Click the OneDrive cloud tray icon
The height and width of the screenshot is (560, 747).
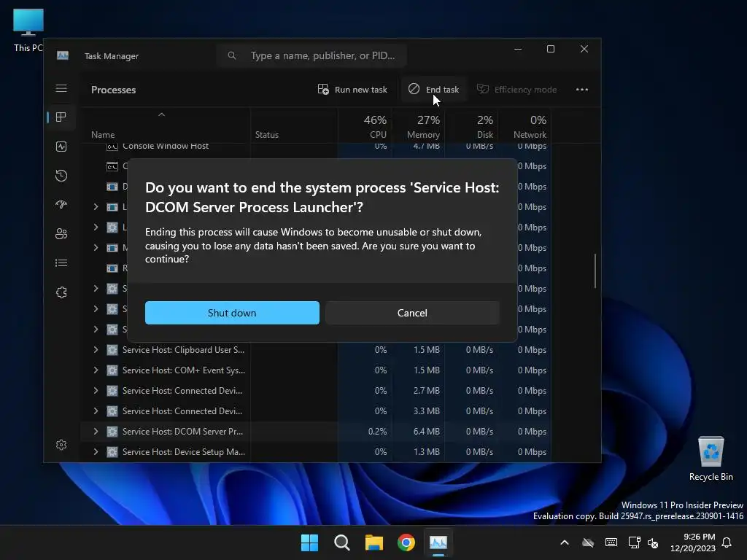(588, 542)
